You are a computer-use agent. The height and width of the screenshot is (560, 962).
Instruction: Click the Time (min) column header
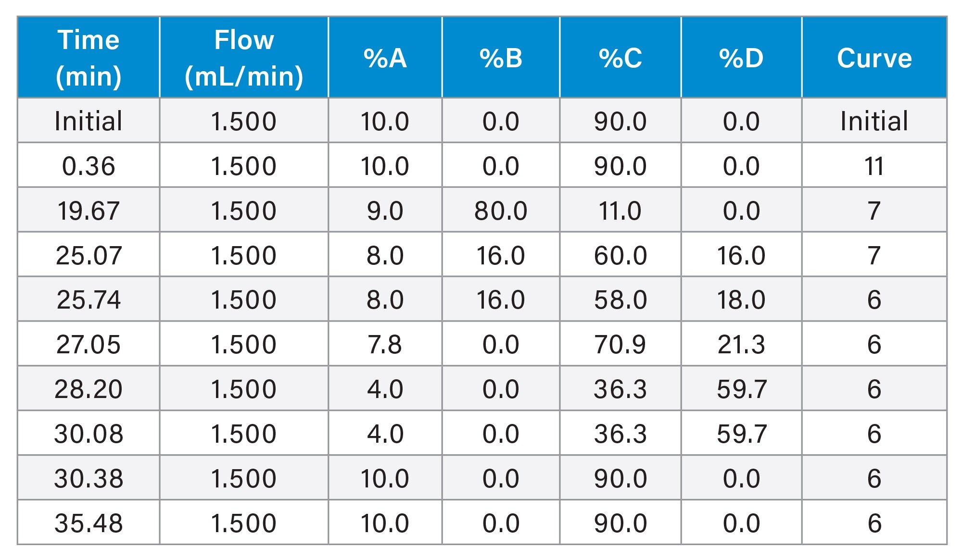pyautogui.click(x=89, y=58)
